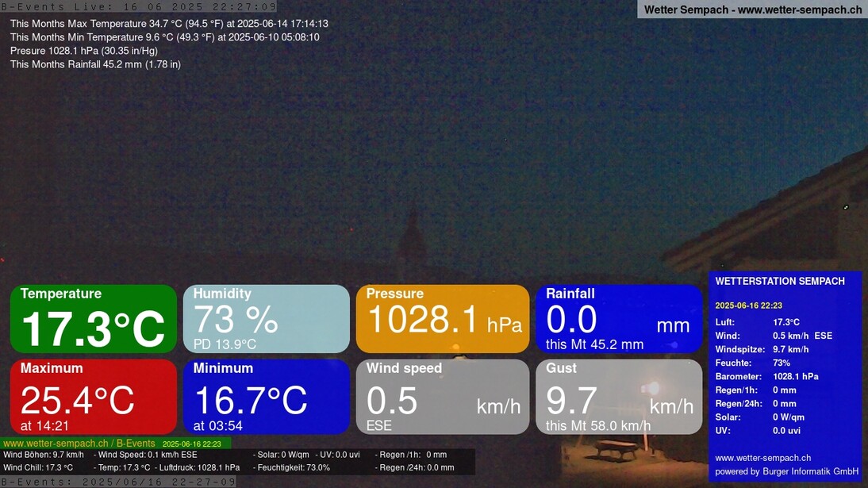Click 'this Mt 58.0 km/h' in the Gust tile

coord(598,426)
